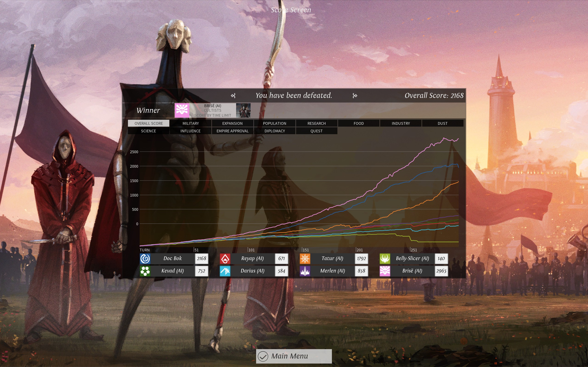Click the winner's pink Cultists emblem
Image resolution: width=588 pixels, height=367 pixels.
click(x=182, y=110)
